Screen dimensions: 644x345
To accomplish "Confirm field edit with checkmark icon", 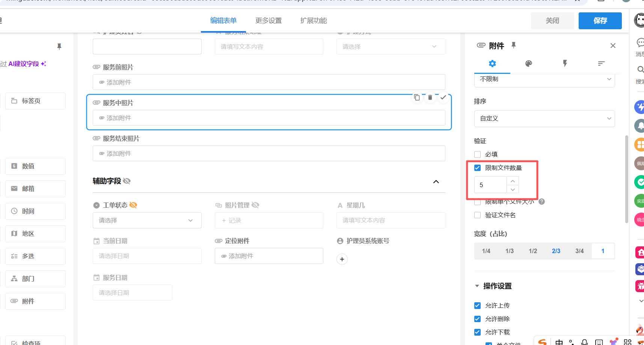I will 443,97.
